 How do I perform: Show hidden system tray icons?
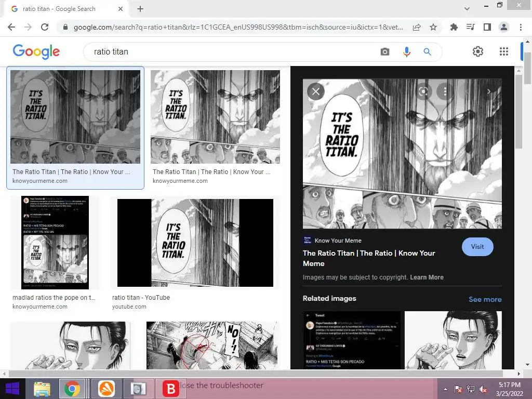(x=445, y=389)
